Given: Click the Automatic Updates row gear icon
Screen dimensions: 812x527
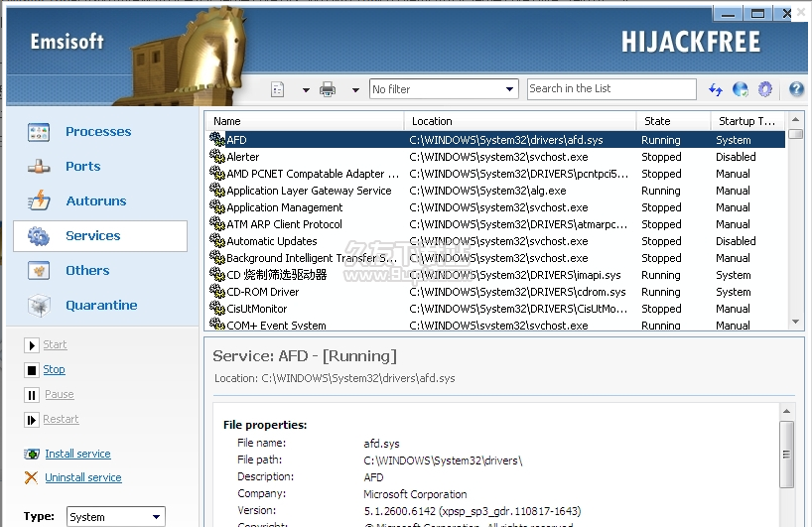Looking at the screenshot, I should [217, 240].
